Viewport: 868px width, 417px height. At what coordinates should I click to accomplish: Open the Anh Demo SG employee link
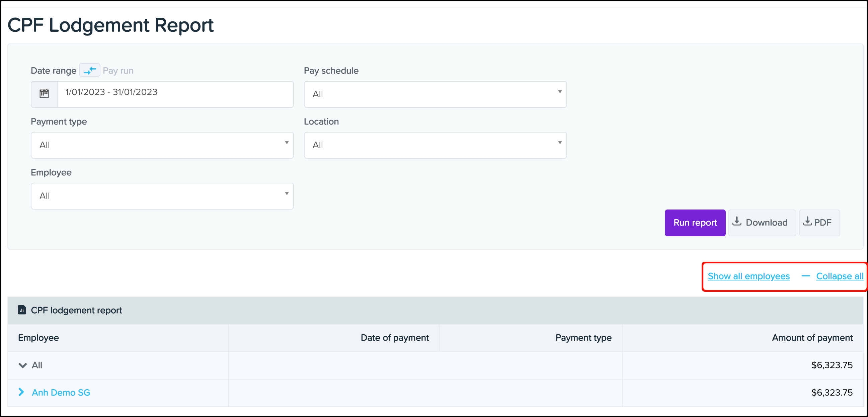click(x=61, y=393)
